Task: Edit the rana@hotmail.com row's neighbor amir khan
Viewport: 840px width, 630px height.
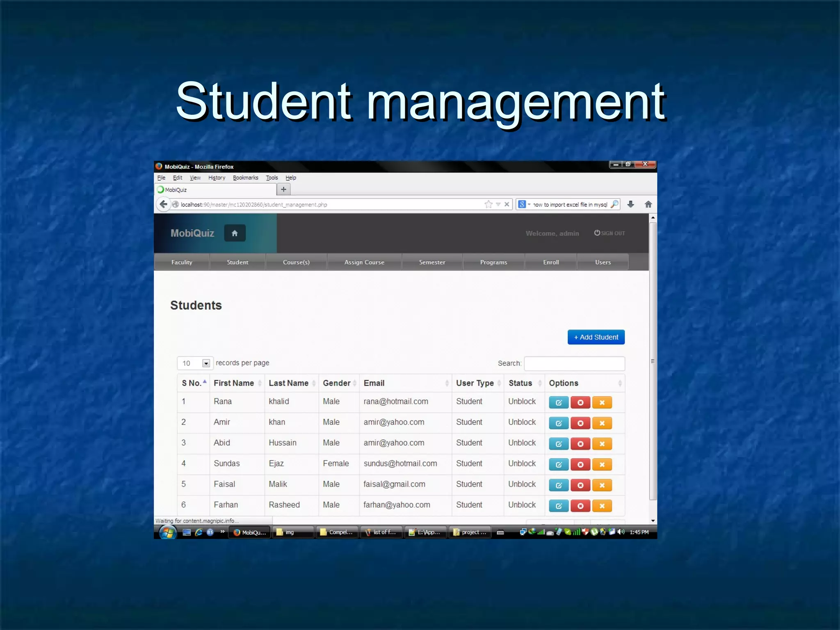Action: coord(559,423)
